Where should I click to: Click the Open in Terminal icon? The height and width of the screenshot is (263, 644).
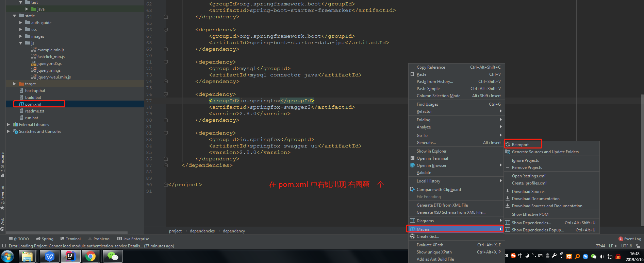[412, 158]
